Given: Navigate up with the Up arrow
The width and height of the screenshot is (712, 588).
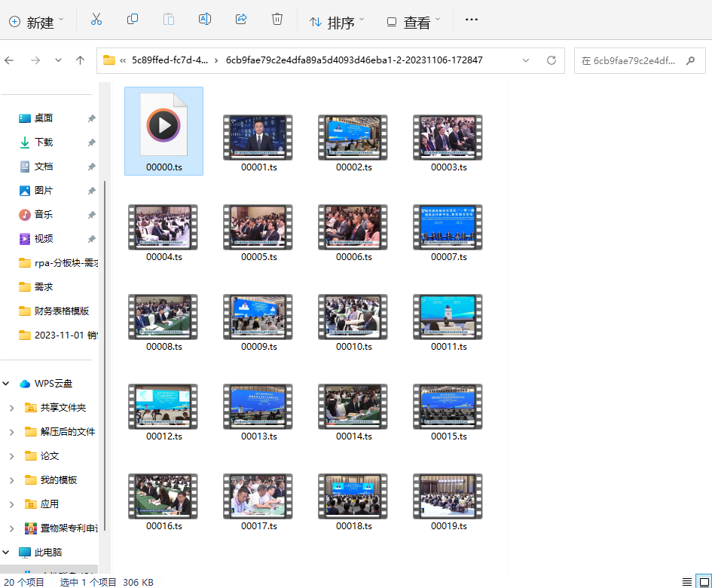Looking at the screenshot, I should coord(80,60).
